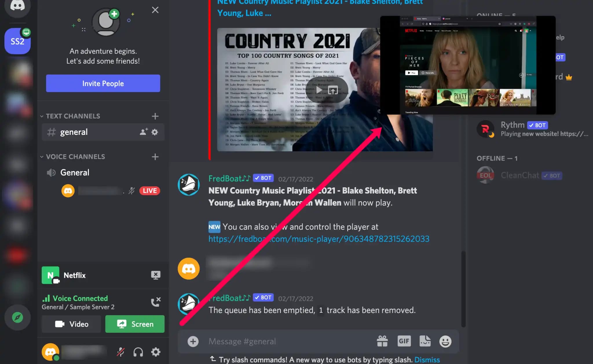The width and height of the screenshot is (593, 364).
Task: Collapse the TEXT CHANNELS category
Action: [x=72, y=116]
